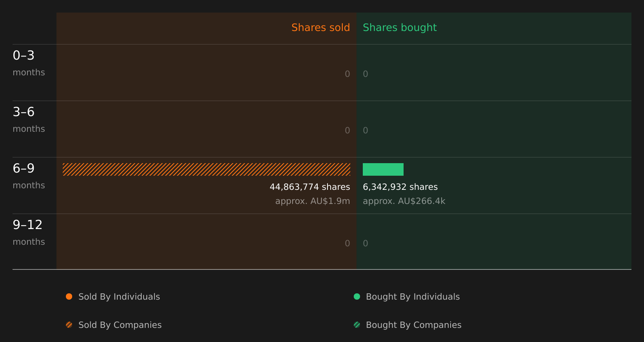This screenshot has width=644, height=342.
Task: Select the 6,342,932 shares value
Action: 400,187
